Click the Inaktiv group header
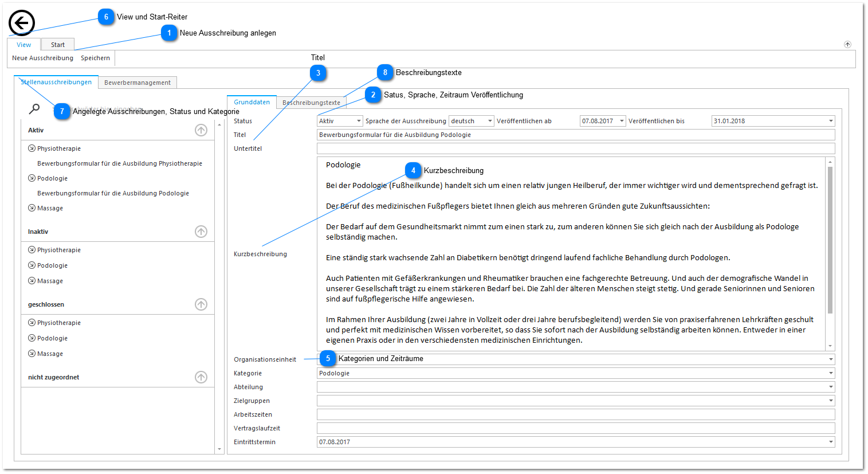868x474 pixels. pyautogui.click(x=117, y=232)
